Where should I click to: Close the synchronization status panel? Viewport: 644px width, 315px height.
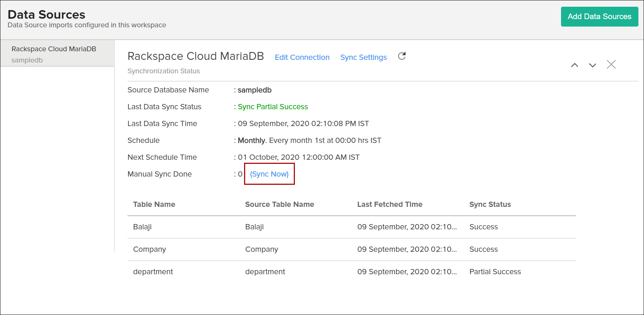coord(611,65)
